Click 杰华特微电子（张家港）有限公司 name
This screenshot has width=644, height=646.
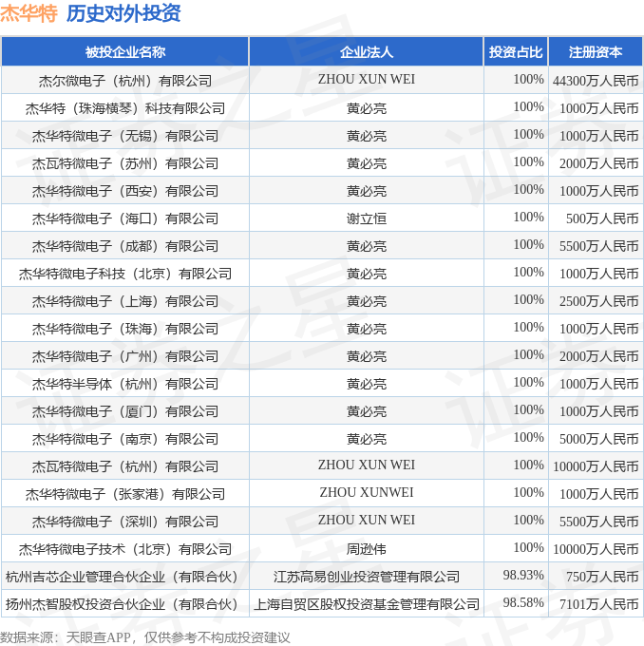click(125, 494)
